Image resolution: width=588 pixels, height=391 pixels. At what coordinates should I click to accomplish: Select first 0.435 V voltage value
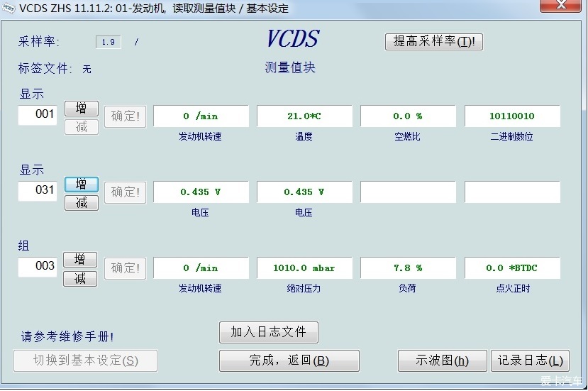201,192
